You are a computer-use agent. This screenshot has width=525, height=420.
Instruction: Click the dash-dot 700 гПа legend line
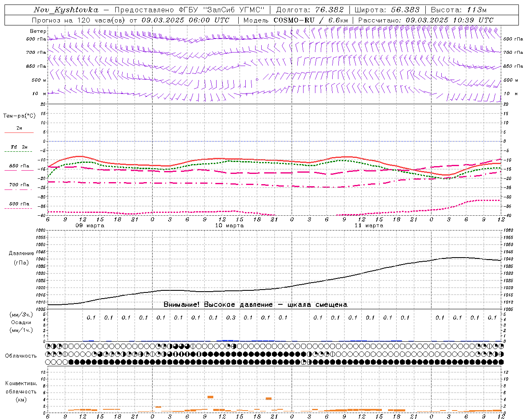point(18,190)
